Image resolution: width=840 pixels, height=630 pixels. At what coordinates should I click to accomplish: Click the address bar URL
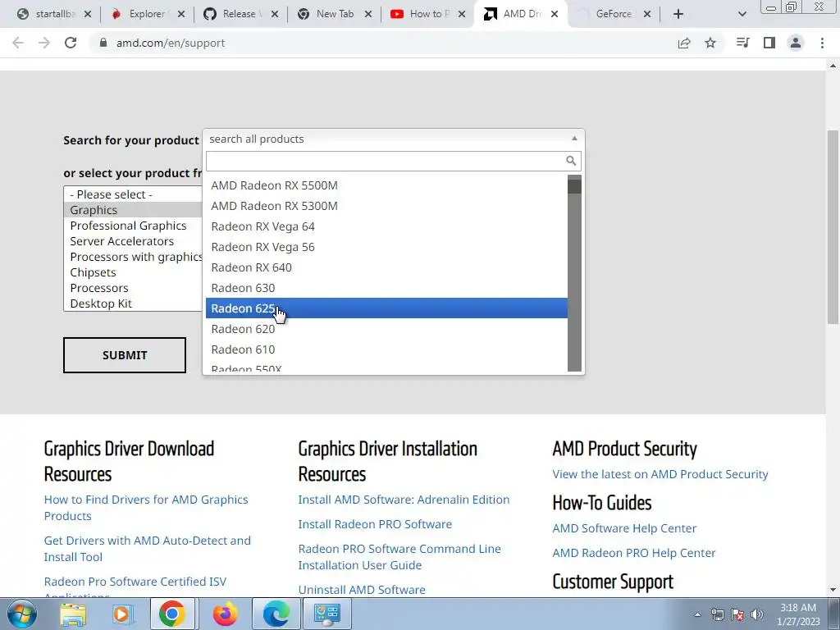pyautogui.click(x=171, y=43)
